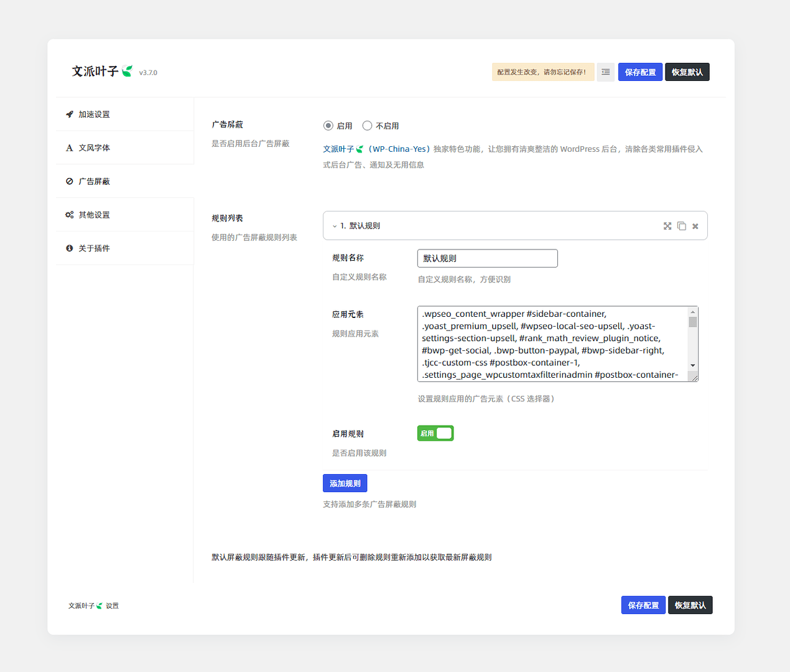Image resolution: width=790 pixels, height=672 pixels.
Task: Click the top 保存配置 button
Action: pos(640,72)
